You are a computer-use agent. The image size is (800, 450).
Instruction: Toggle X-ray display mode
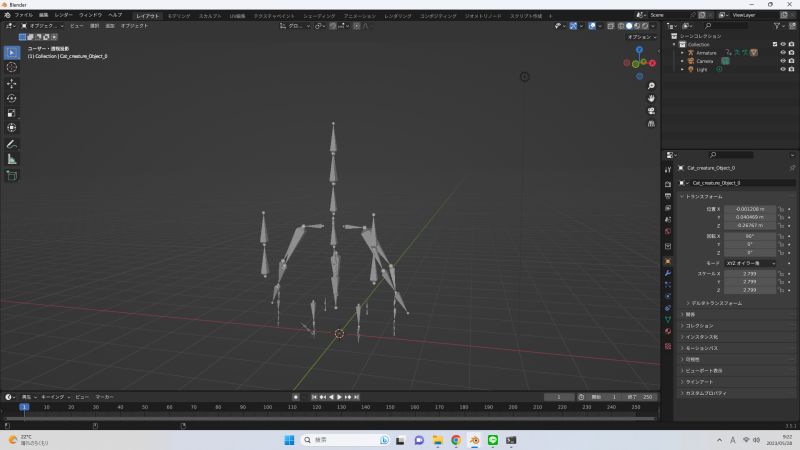611,26
